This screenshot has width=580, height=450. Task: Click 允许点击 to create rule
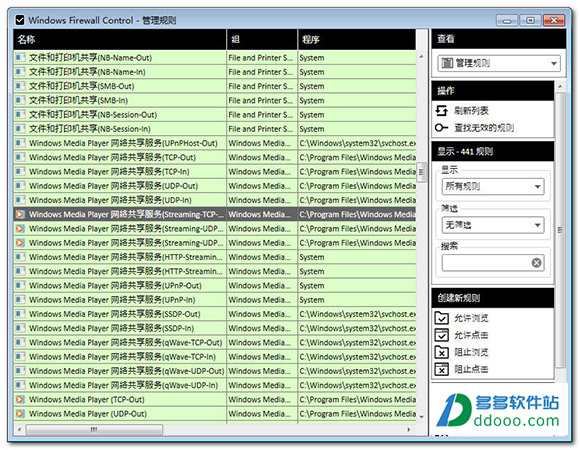click(x=471, y=335)
